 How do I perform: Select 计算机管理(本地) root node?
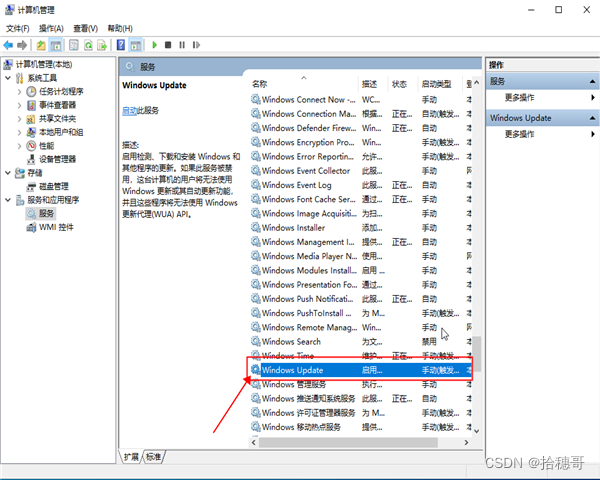[x=44, y=64]
